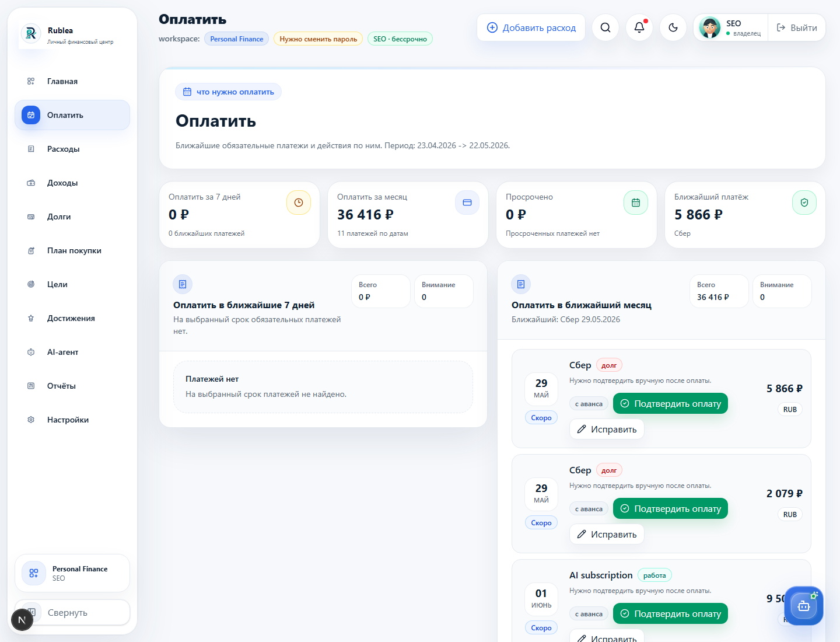This screenshot has width=840, height=642.
Task: Click с аванса chip on AI subscription
Action: point(589,614)
